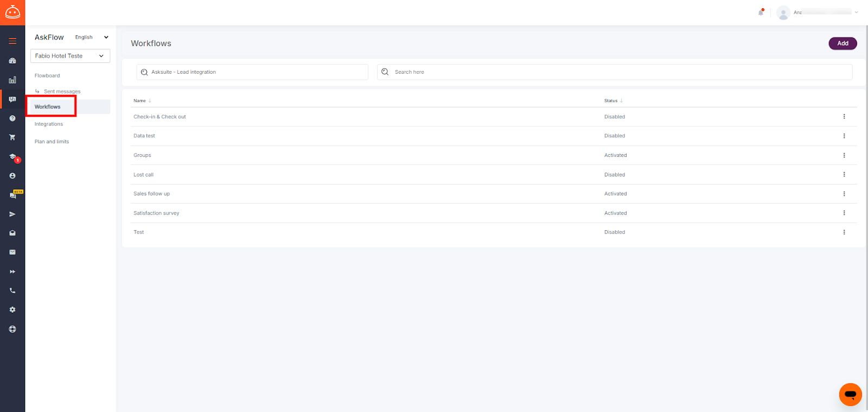The width and height of the screenshot is (868, 412).
Task: Open options menu for Check-in & Check out
Action: coord(844,117)
